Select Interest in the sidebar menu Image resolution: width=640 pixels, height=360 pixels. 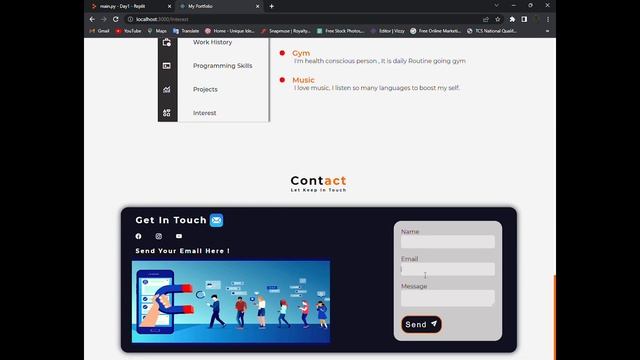click(204, 113)
